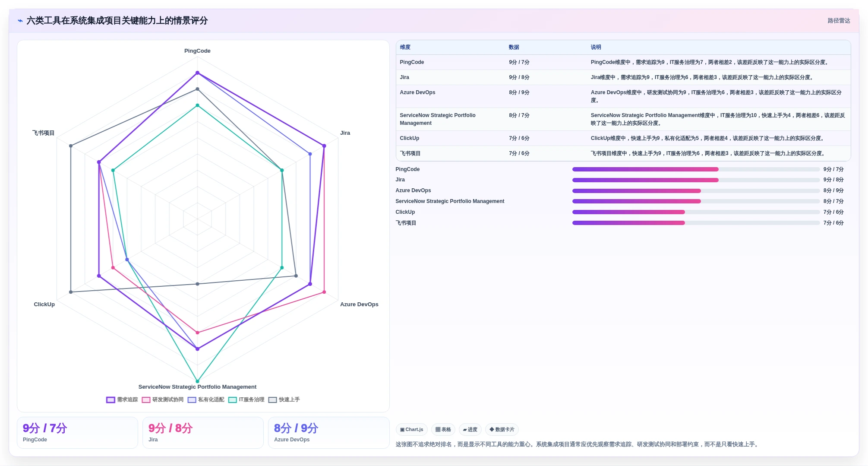Toggle the 需求追踪 legend swatch

pyautogui.click(x=110, y=400)
